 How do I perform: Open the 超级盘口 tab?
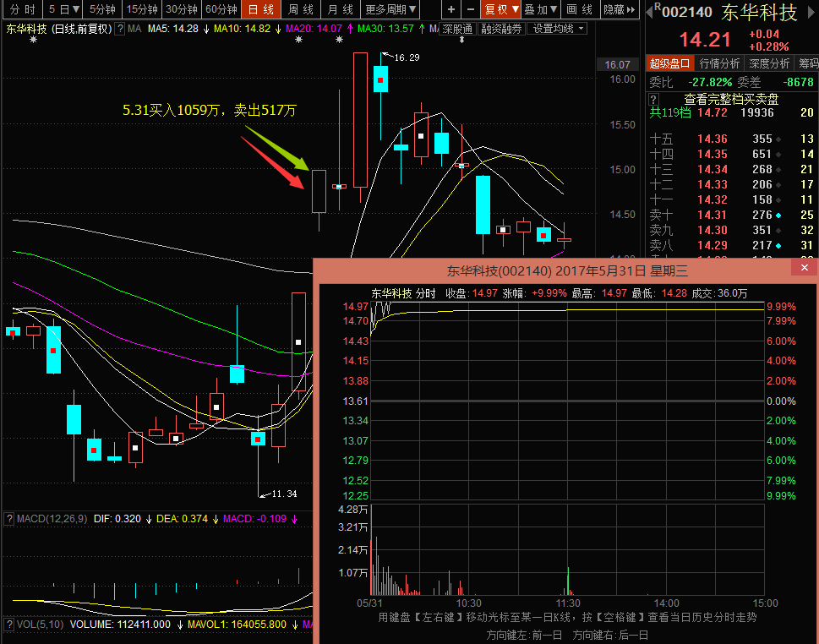point(669,63)
